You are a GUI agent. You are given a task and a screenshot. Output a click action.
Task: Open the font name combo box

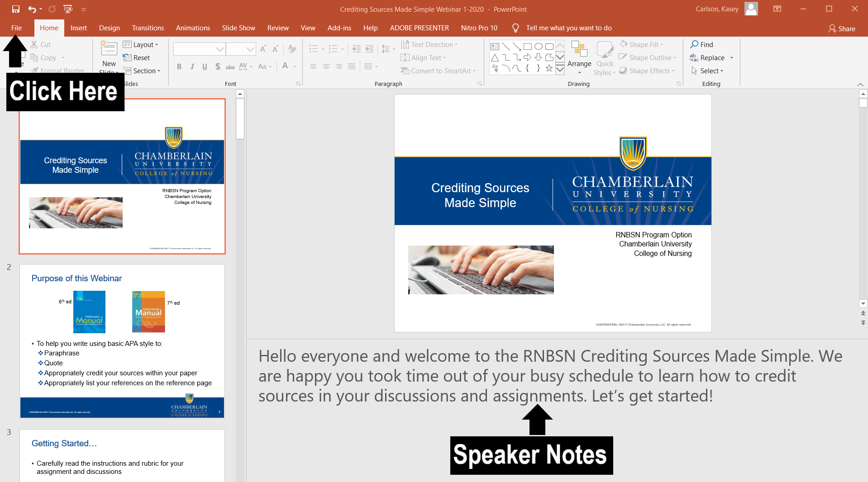click(199, 49)
